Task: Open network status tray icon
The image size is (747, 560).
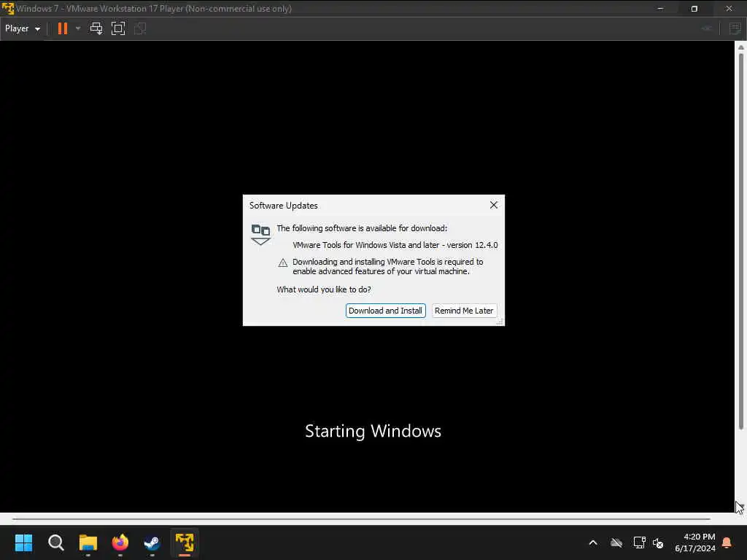Action: tap(639, 542)
